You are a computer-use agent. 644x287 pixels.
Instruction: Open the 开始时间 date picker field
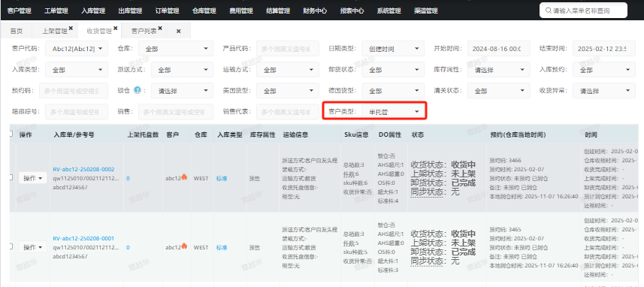coord(499,48)
